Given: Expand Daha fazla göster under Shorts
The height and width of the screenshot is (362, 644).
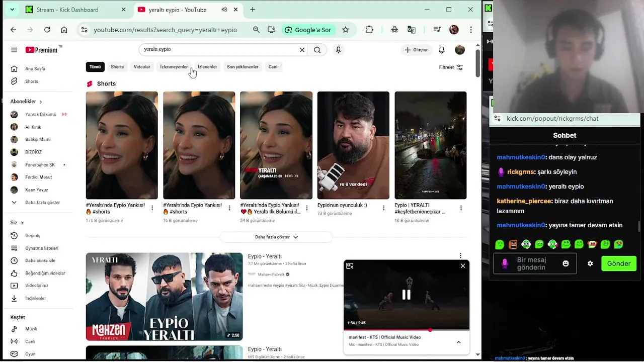Looking at the screenshot, I should click(x=276, y=237).
